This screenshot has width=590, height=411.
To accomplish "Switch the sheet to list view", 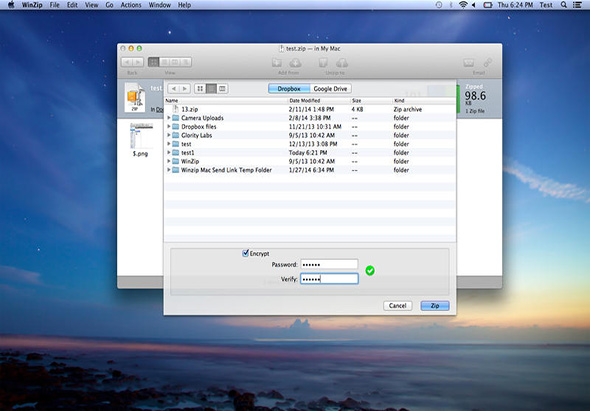I will (x=211, y=88).
